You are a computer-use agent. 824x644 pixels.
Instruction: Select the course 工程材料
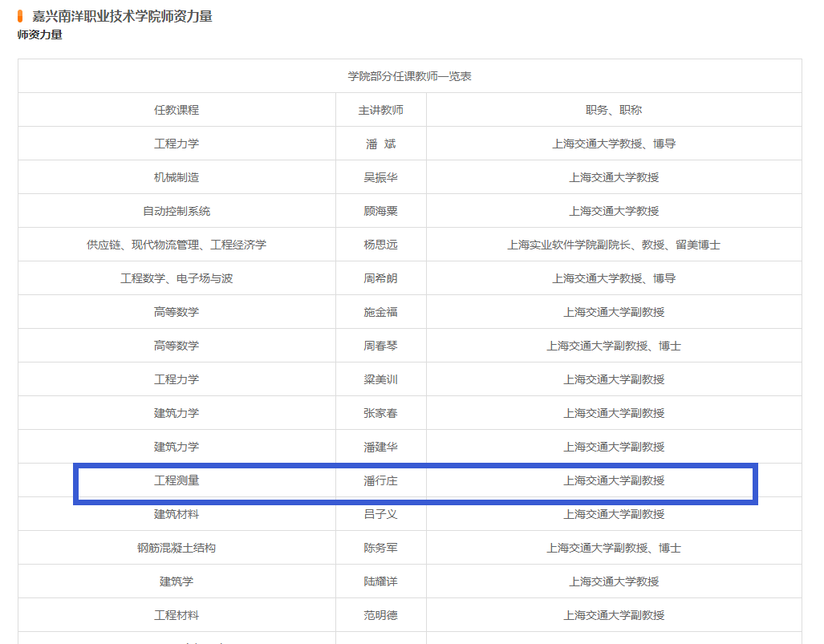pos(177,615)
